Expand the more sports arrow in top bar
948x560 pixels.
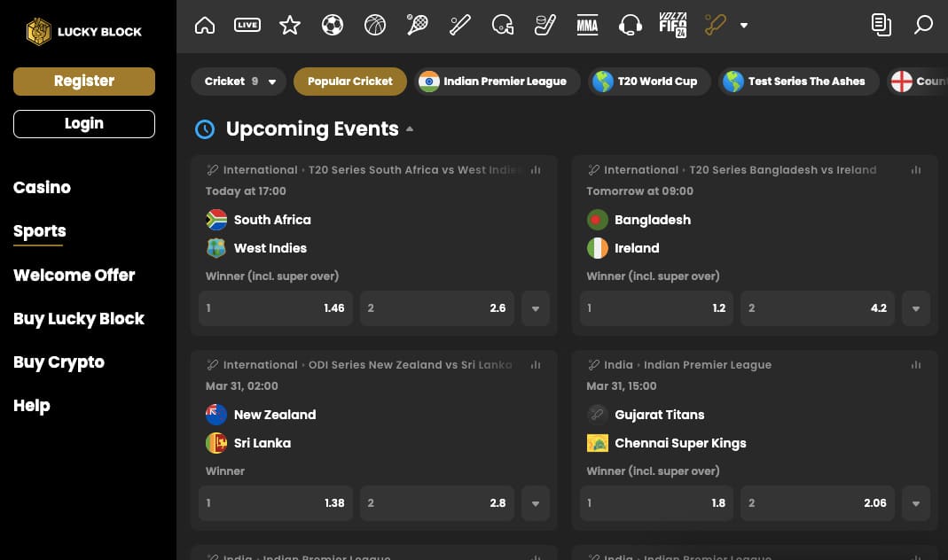[744, 26]
